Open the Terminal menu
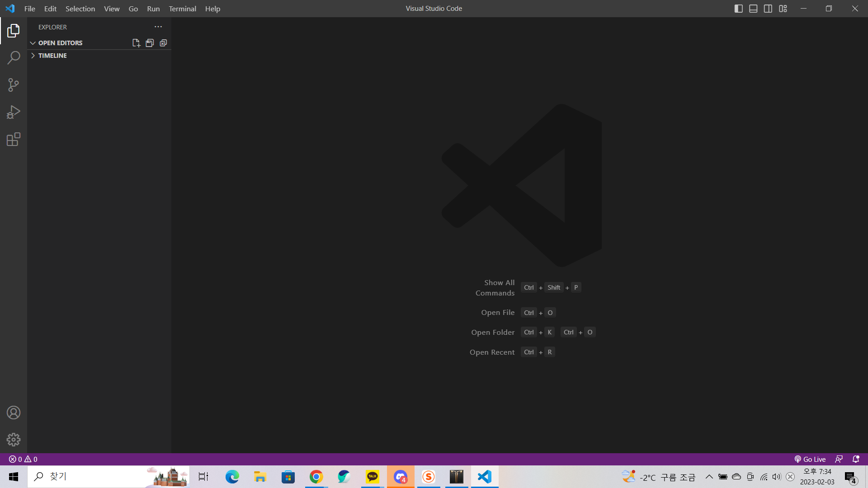This screenshot has height=488, width=868. tap(182, 9)
